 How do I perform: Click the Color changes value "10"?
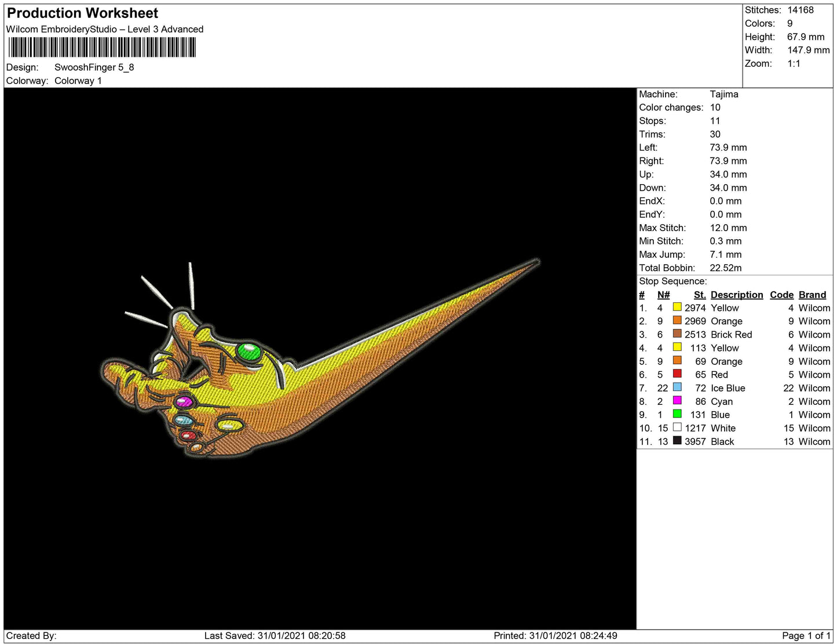pyautogui.click(x=715, y=107)
